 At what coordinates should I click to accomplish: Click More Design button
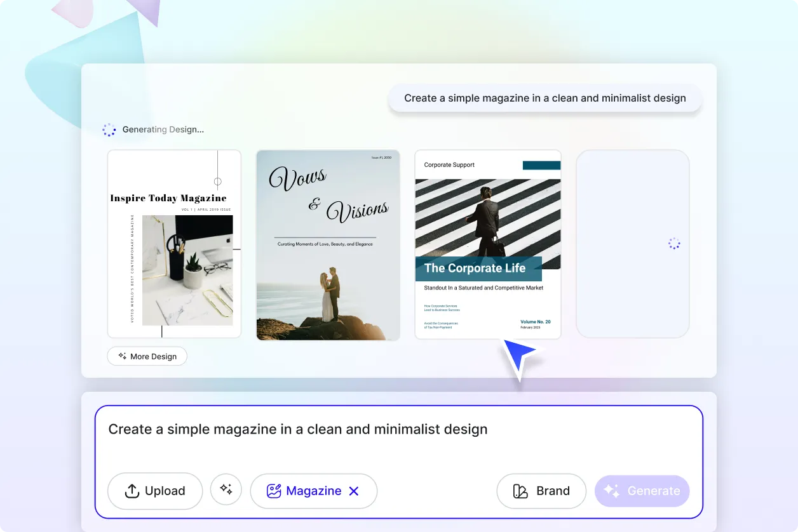[x=147, y=356]
